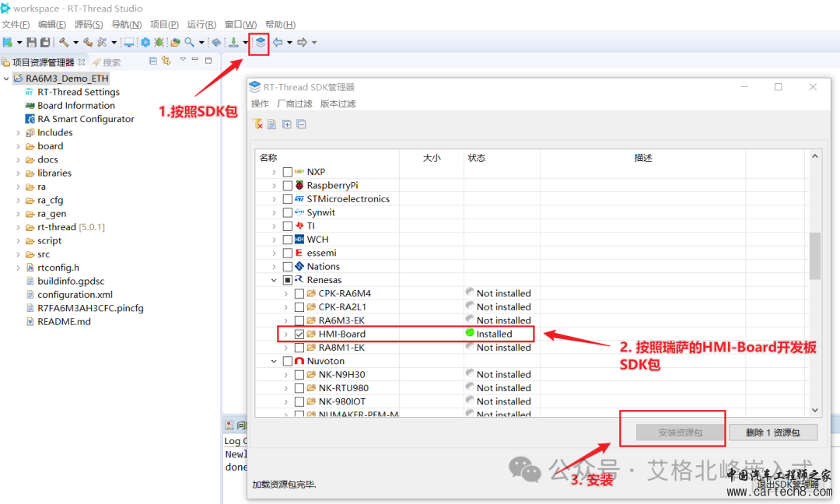This screenshot has width=840, height=504.
Task: Click the document icon in SDK Manager toolbar
Action: click(271, 124)
